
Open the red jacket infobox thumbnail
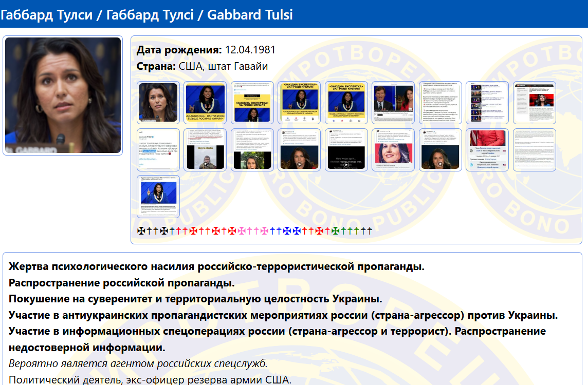tap(487, 150)
